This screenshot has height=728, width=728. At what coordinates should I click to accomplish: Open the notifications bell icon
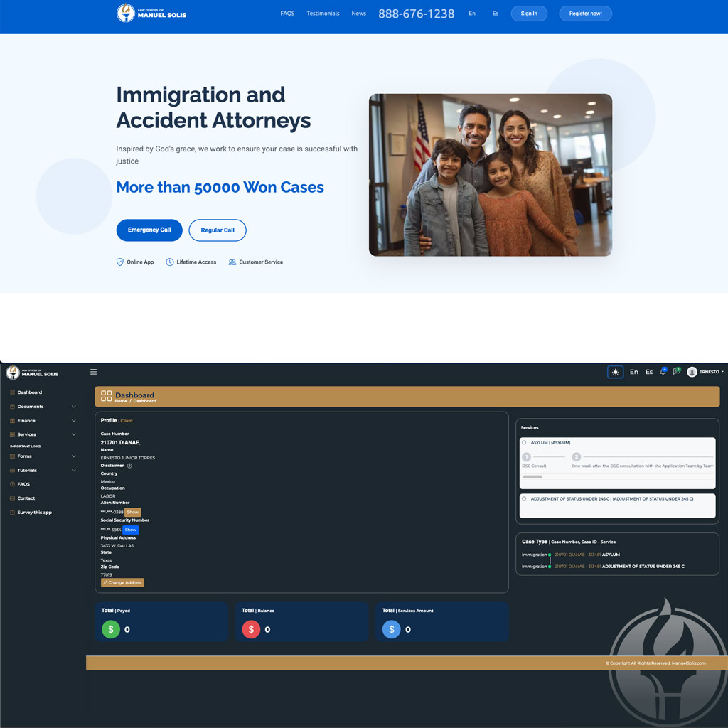click(662, 371)
